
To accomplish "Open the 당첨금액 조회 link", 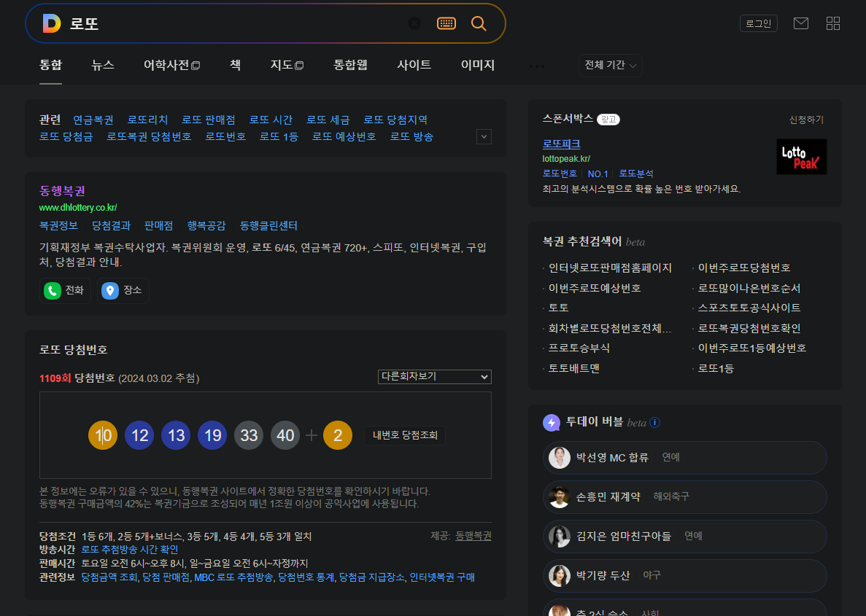I will click(109, 578).
